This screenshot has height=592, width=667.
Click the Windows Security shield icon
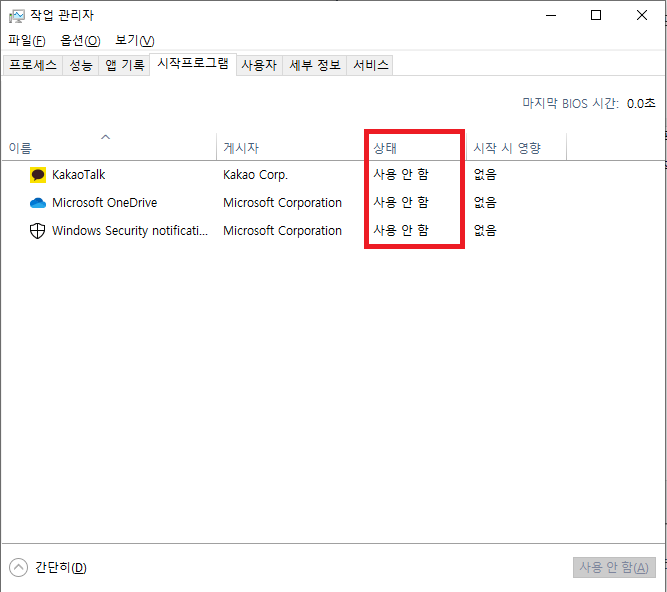pos(37,231)
